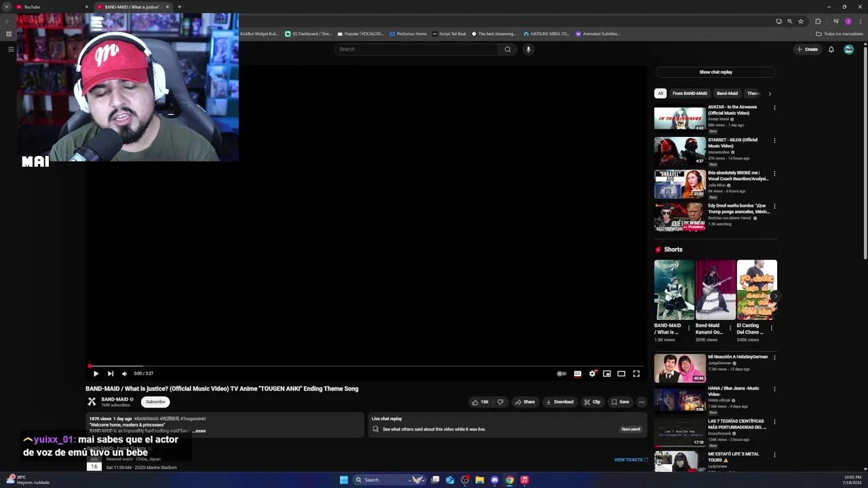Open Outlook from the taskbar
The width and height of the screenshot is (868, 488).
(450, 480)
